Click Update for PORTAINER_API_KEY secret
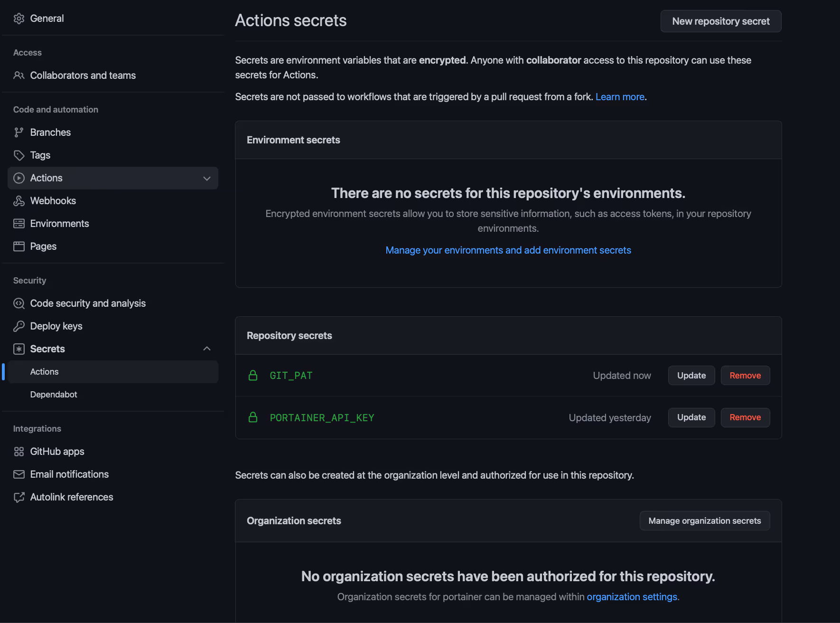This screenshot has height=623, width=840. point(691,417)
